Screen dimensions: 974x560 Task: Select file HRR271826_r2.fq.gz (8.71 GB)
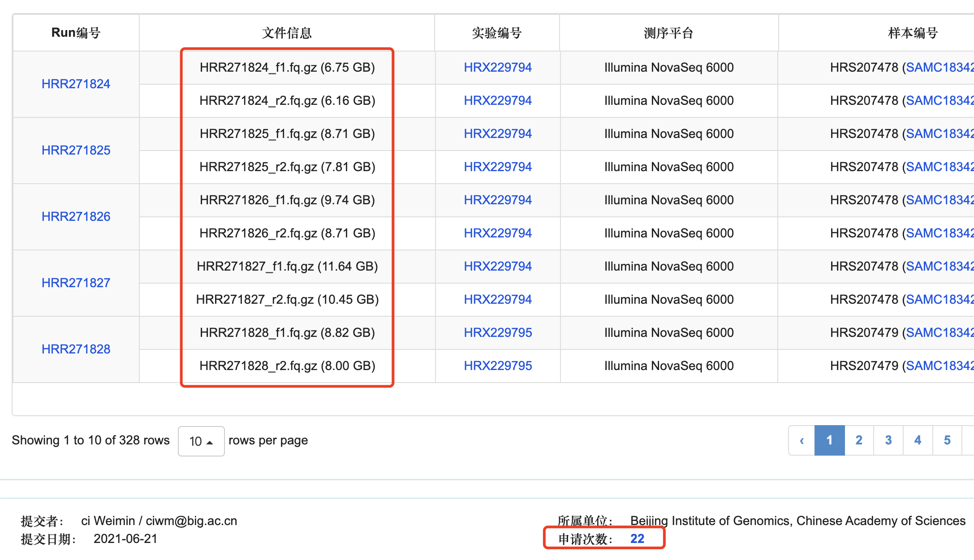point(287,233)
